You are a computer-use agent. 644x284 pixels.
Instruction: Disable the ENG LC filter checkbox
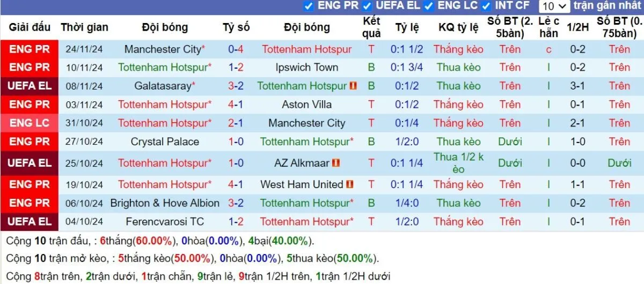(x=428, y=6)
